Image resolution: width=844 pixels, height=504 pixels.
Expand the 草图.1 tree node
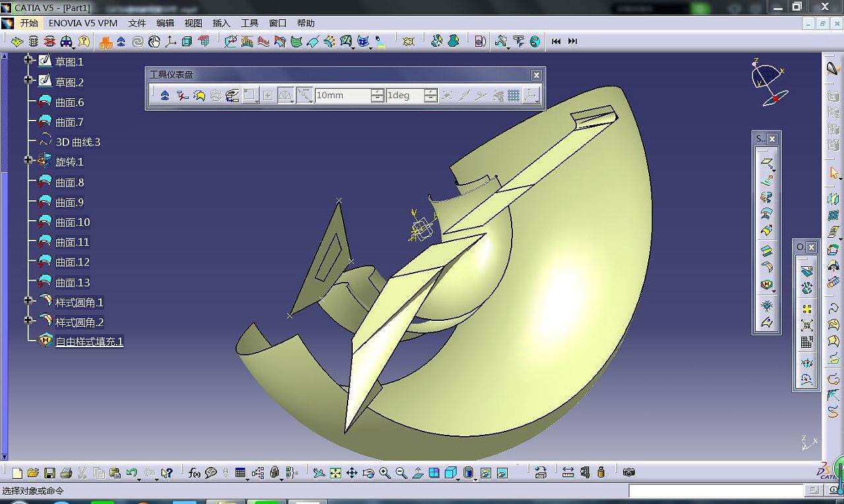pyautogui.click(x=28, y=60)
